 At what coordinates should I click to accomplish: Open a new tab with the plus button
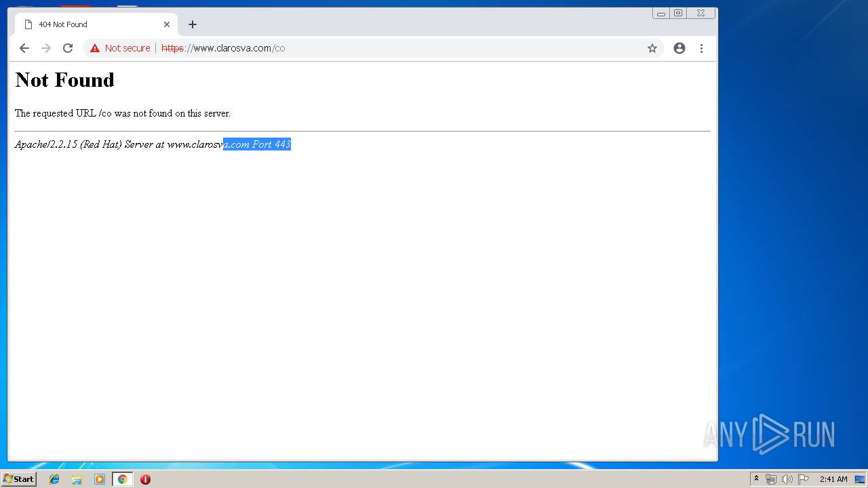(193, 24)
